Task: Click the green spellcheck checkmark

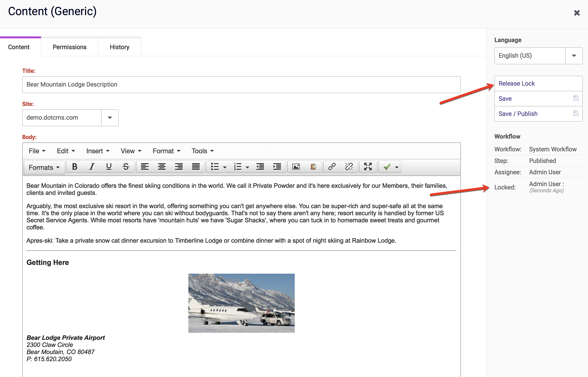Action: [x=387, y=167]
